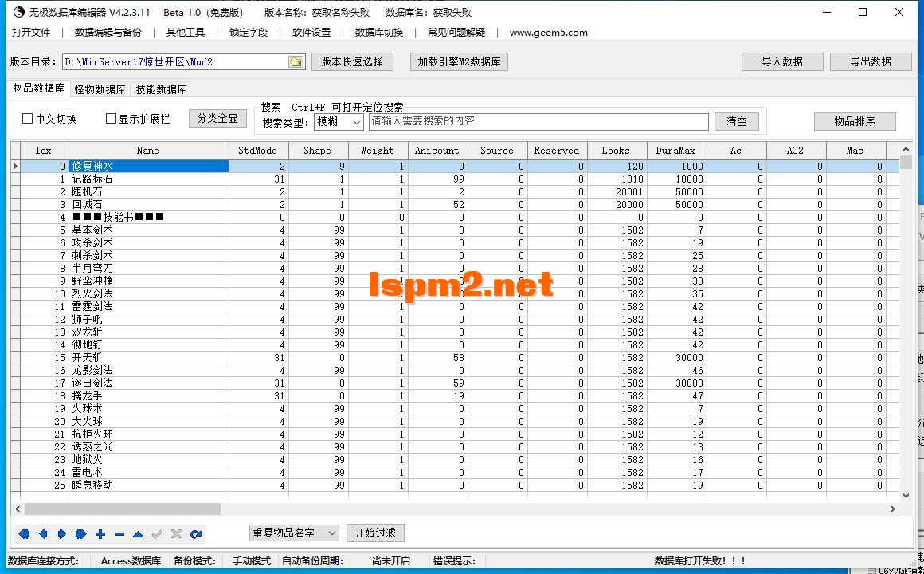Go to the previous record
Image resolution: width=924 pixels, height=574 pixels.
point(44,534)
